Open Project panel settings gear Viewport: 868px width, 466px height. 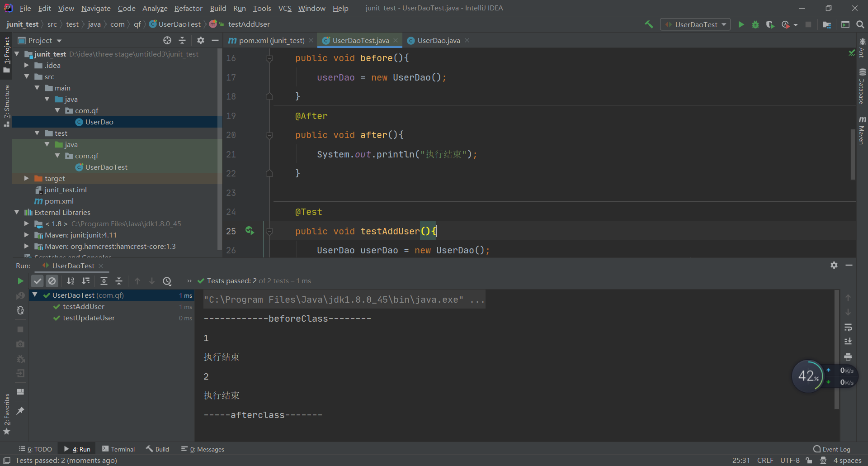[201, 40]
